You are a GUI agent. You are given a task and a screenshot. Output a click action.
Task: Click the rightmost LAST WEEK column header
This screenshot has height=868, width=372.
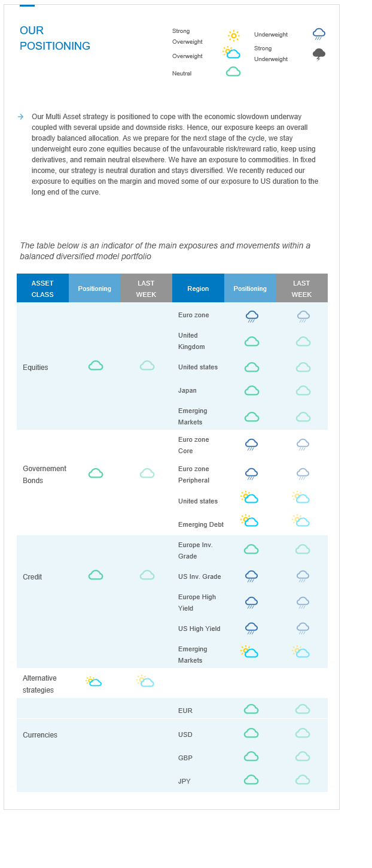click(x=301, y=289)
